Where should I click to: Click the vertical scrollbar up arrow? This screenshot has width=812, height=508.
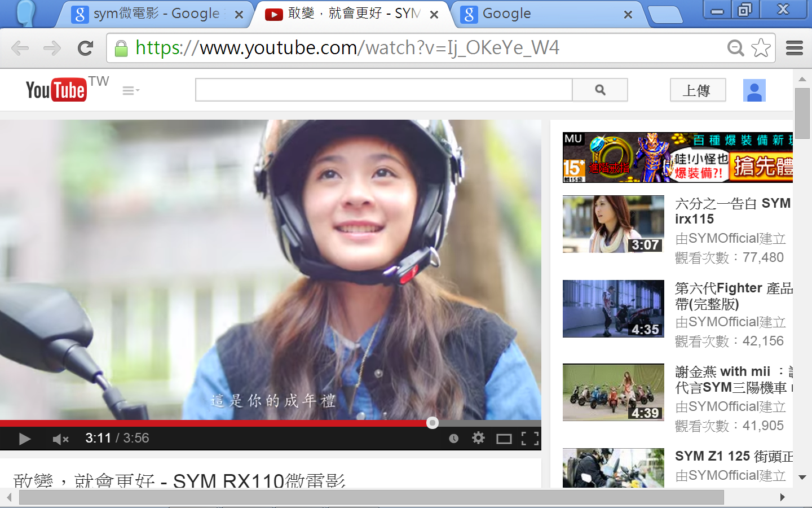click(x=802, y=79)
